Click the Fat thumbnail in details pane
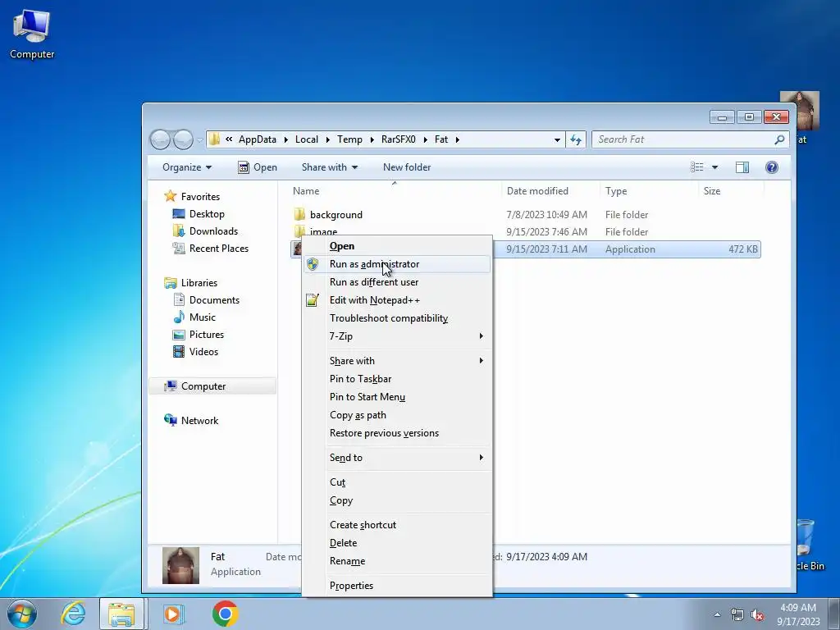This screenshot has width=840, height=630. tap(180, 565)
